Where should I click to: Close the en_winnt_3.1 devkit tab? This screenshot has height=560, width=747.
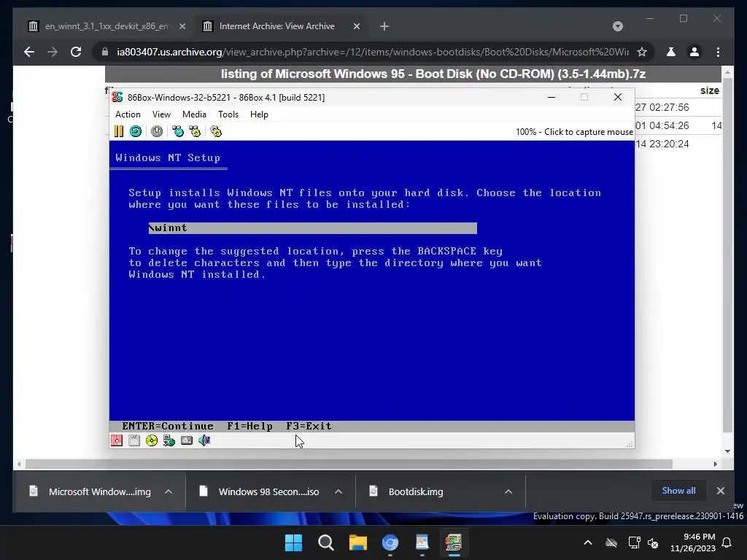point(182,26)
